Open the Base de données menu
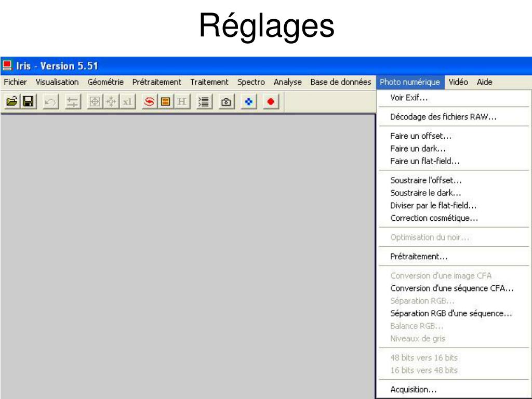The image size is (532, 399). [341, 82]
